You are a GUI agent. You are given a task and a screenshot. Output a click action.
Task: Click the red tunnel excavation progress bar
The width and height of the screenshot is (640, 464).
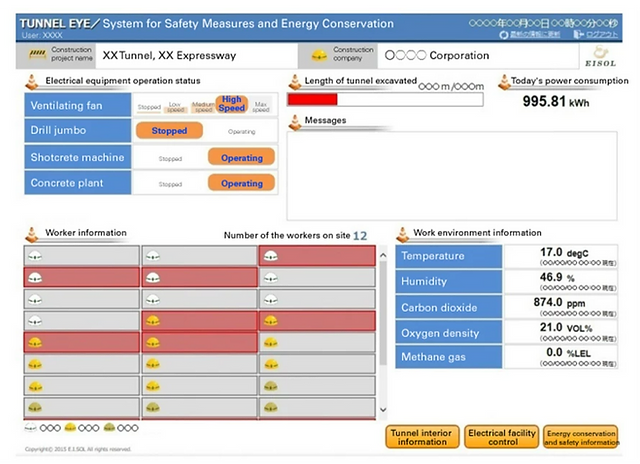click(313, 100)
